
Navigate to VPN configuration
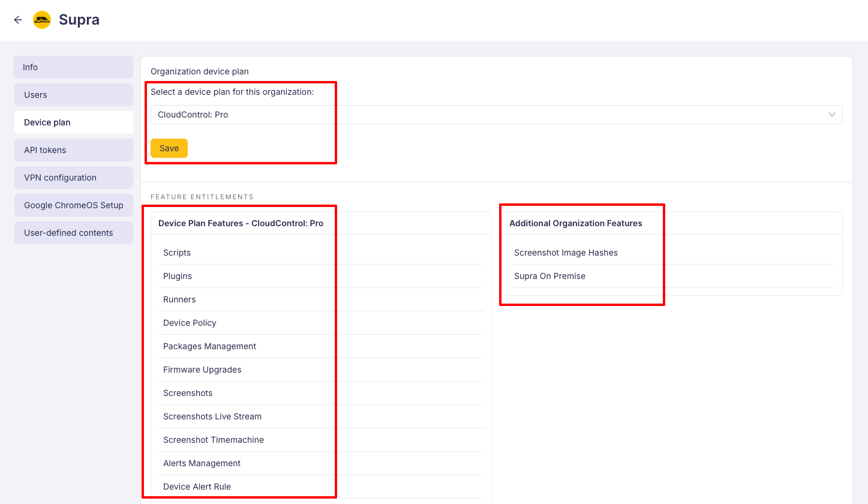pos(73,178)
